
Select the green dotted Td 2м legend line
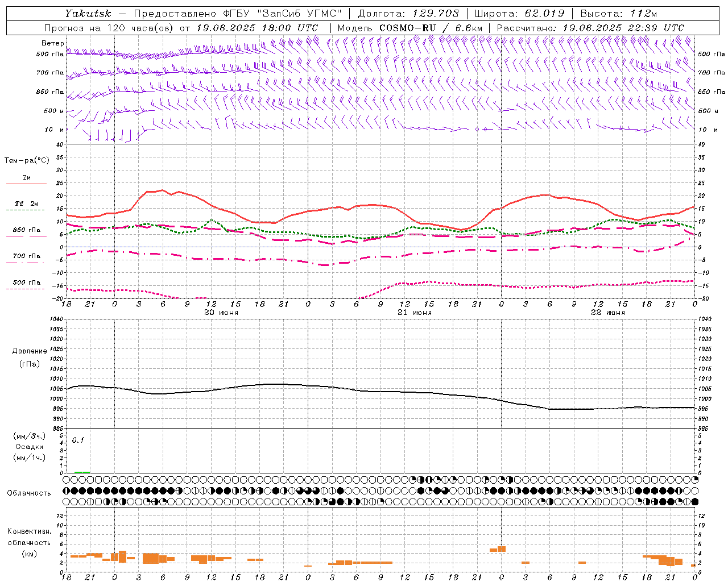tap(25, 210)
